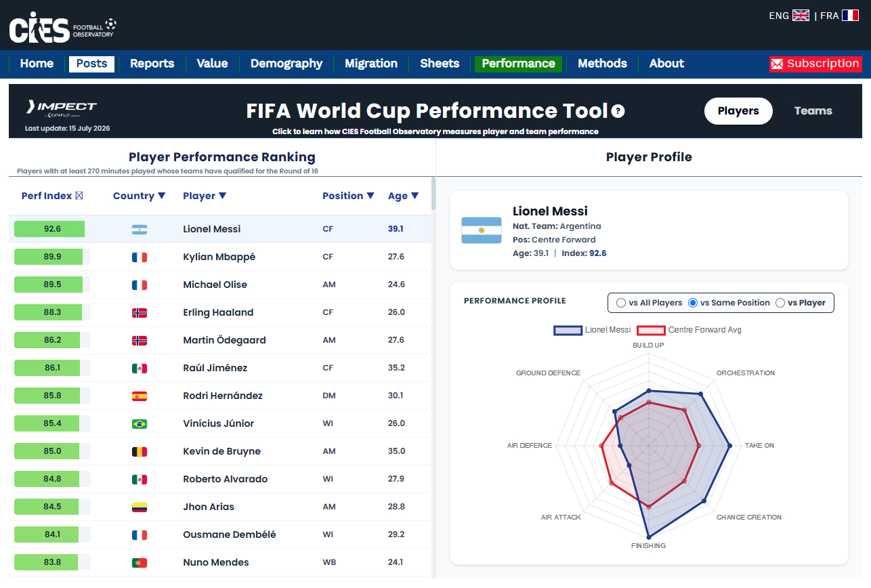This screenshot has width=871, height=588.
Task: Open the Performance menu item
Action: pyautogui.click(x=519, y=64)
